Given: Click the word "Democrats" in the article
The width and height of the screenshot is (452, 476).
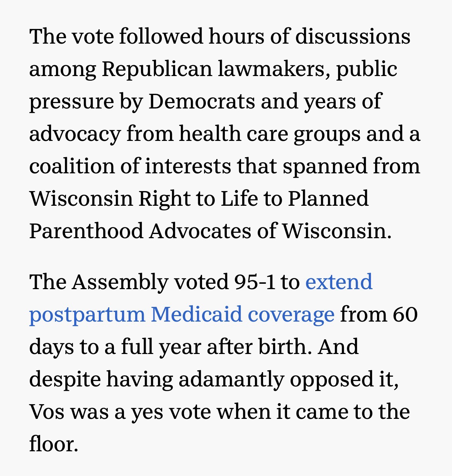Looking at the screenshot, I should pyautogui.click(x=201, y=102).
